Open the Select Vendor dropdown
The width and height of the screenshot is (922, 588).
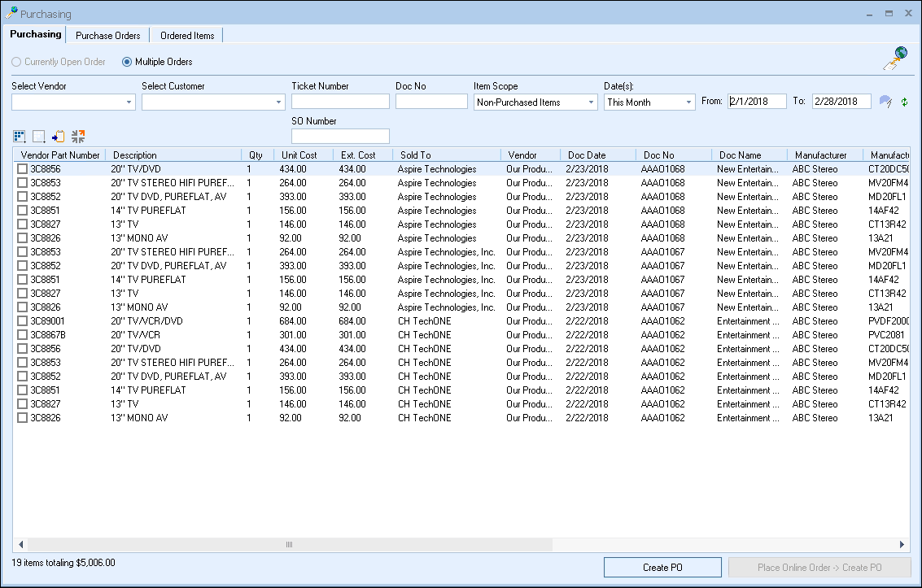pyautogui.click(x=129, y=102)
